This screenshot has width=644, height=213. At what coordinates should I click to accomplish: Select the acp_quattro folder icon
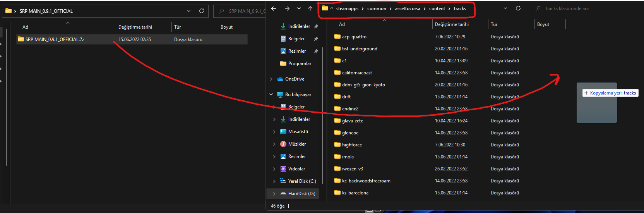click(x=337, y=36)
